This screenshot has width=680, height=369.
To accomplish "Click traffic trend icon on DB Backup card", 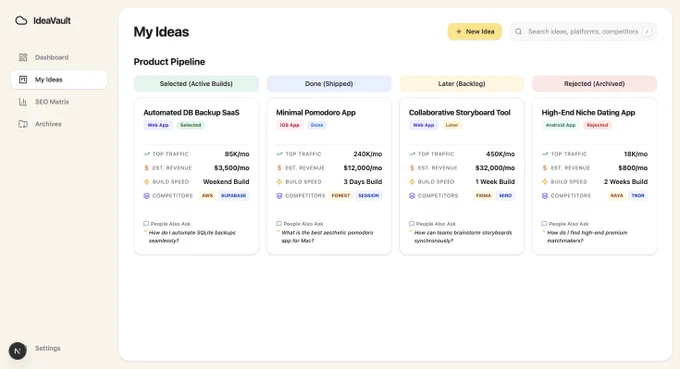I will tap(147, 154).
